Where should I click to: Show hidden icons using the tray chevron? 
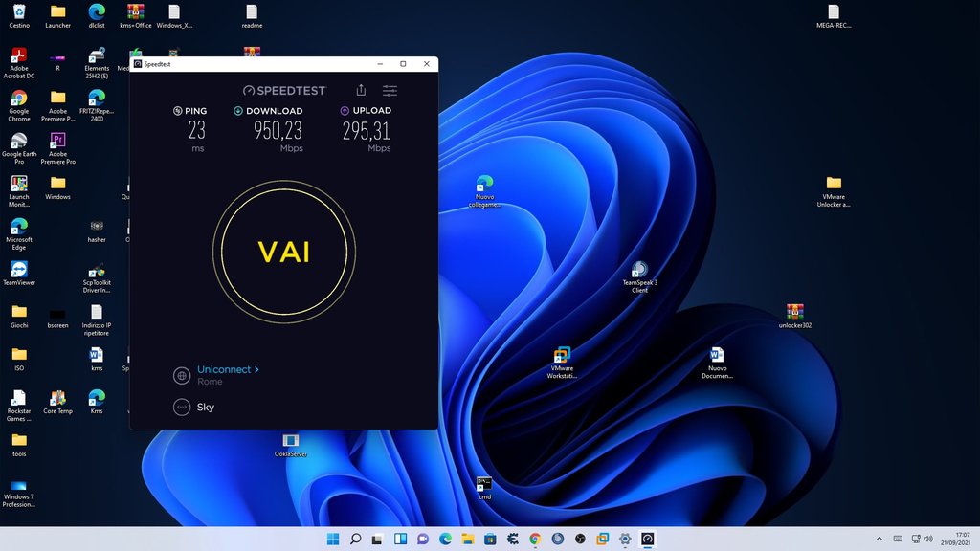coord(880,540)
